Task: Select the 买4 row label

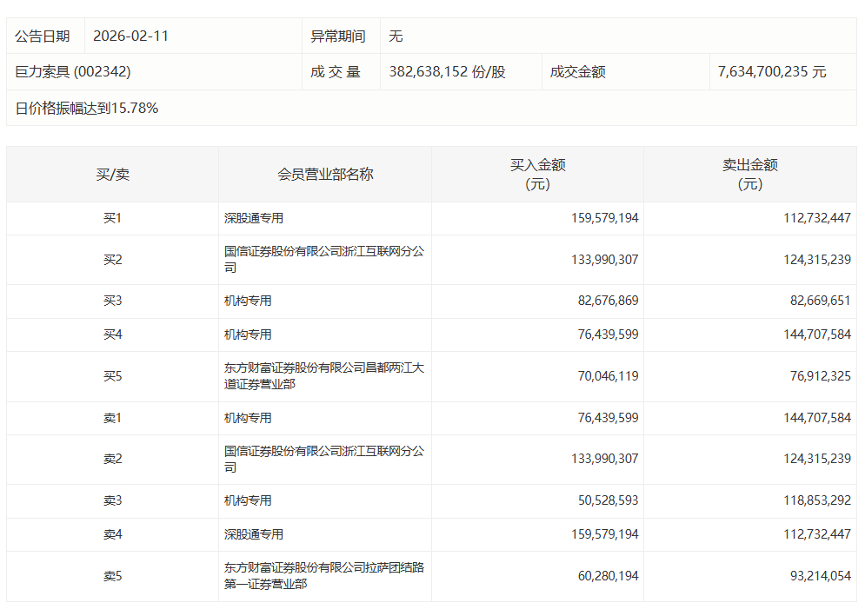Action: (112, 335)
